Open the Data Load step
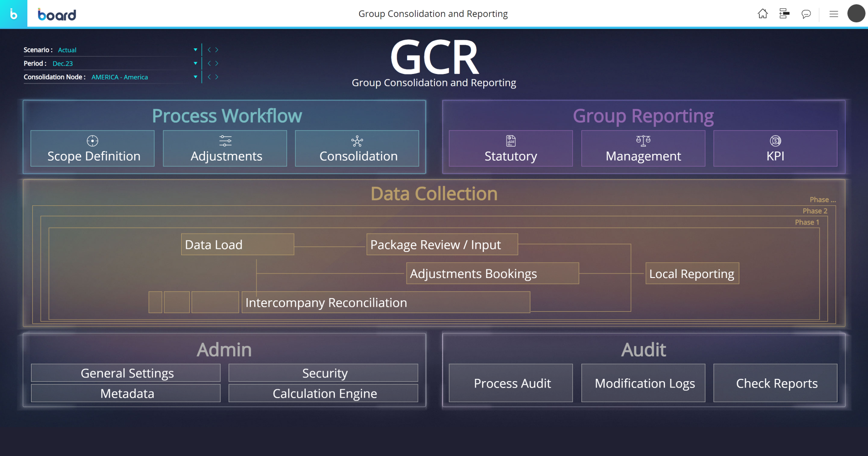This screenshot has height=456, width=868. (x=237, y=245)
